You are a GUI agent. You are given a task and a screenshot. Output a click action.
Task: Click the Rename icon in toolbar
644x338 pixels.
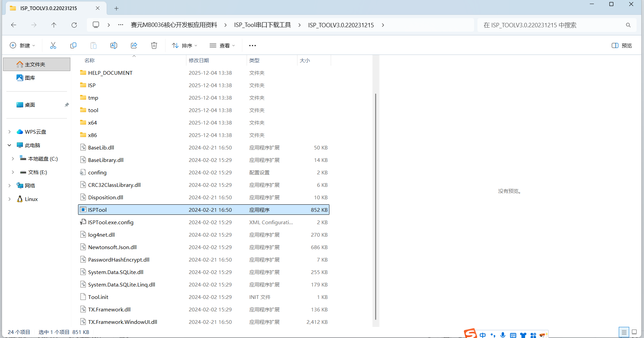coord(114,45)
